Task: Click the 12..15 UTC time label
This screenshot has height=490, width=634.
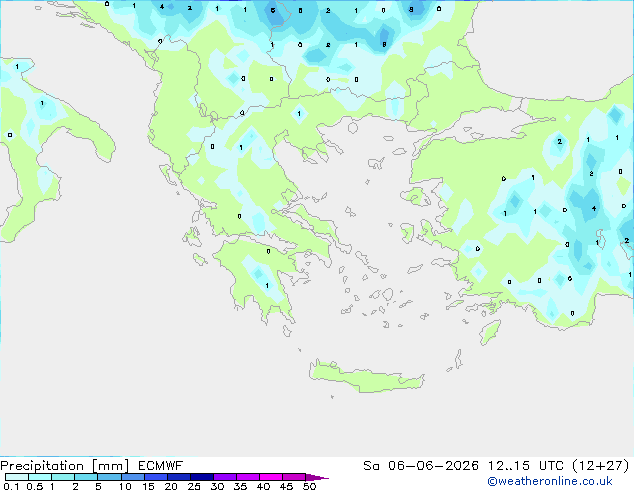Action: pos(525,466)
